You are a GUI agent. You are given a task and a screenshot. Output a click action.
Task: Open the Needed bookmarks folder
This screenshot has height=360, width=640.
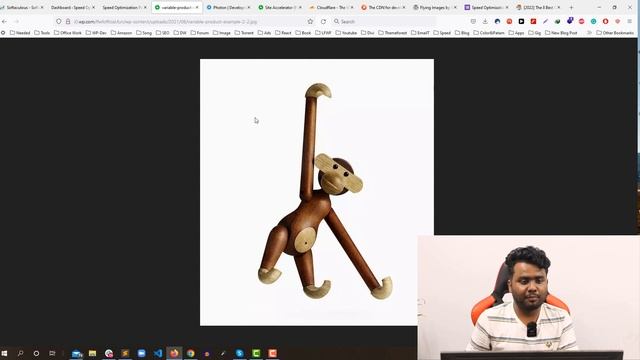pyautogui.click(x=20, y=33)
